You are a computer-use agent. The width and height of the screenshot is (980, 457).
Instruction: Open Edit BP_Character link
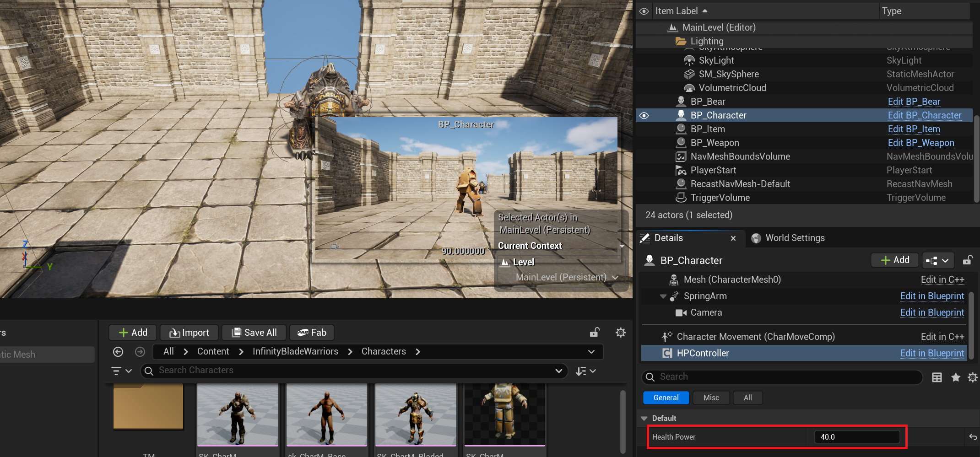tap(925, 115)
